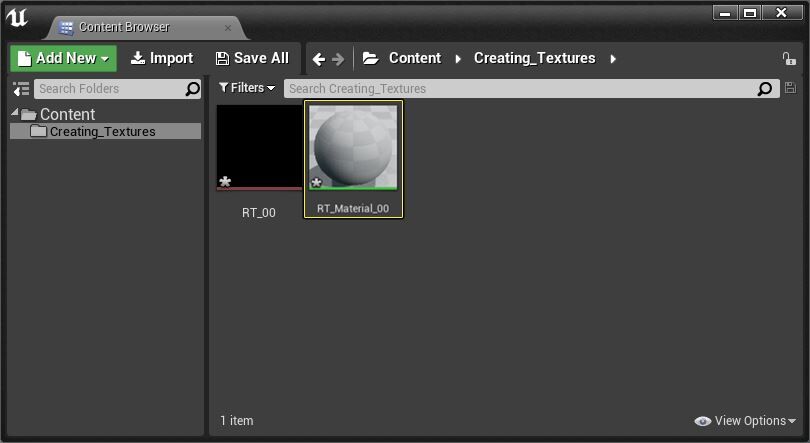Minimize the window
Image resolution: width=810 pixels, height=443 pixels.
pyautogui.click(x=725, y=12)
